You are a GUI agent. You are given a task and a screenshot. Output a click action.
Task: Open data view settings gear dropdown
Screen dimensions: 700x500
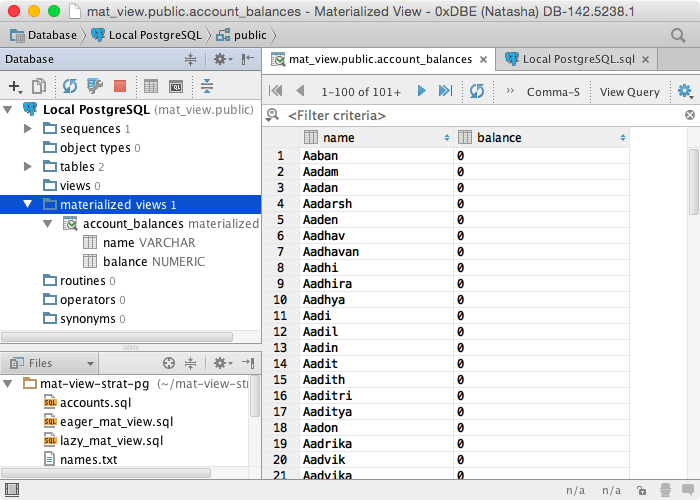(685, 91)
